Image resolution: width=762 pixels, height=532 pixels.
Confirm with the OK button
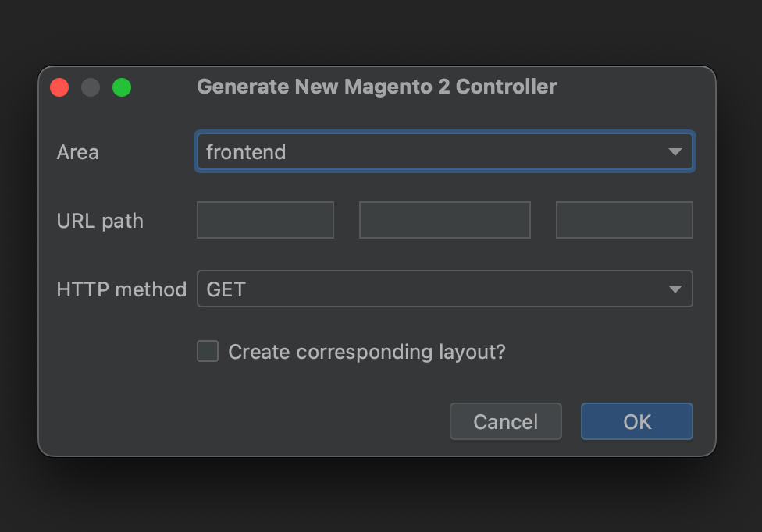pos(637,421)
